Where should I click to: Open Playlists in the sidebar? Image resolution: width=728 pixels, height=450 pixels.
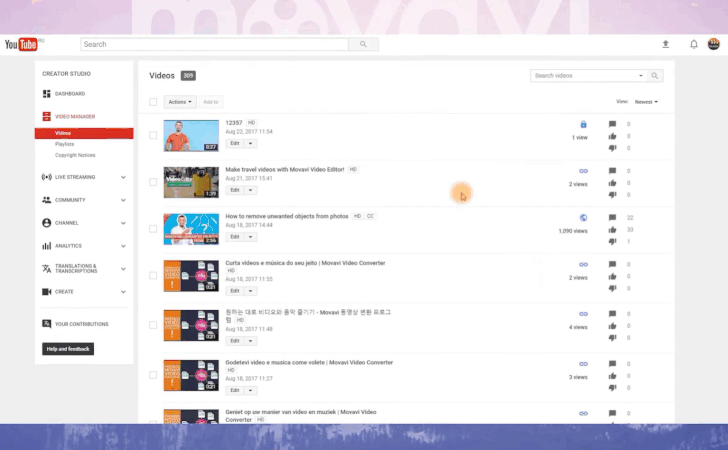click(x=65, y=144)
